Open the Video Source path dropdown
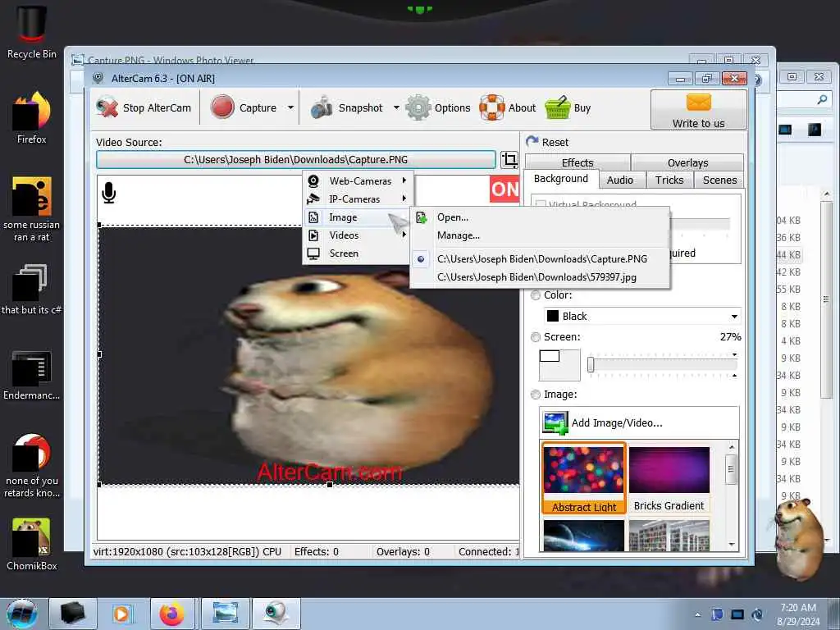 coord(295,160)
